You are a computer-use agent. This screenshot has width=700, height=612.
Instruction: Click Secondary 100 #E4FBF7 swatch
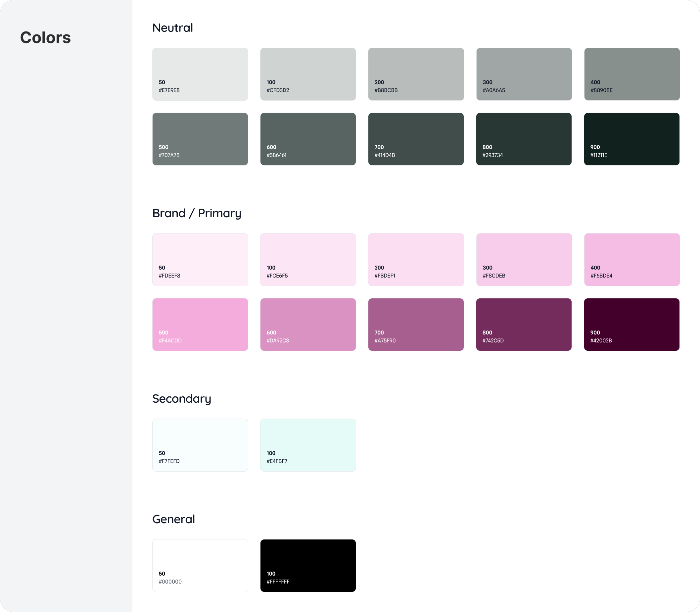tap(308, 445)
